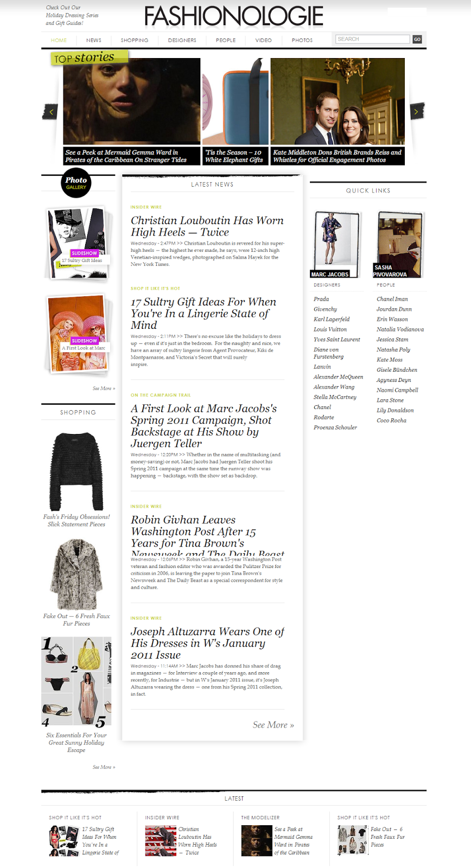471x868 pixels.
Task: Open the Sasha Pivovarova photo thumbnail
Action: pyautogui.click(x=399, y=245)
